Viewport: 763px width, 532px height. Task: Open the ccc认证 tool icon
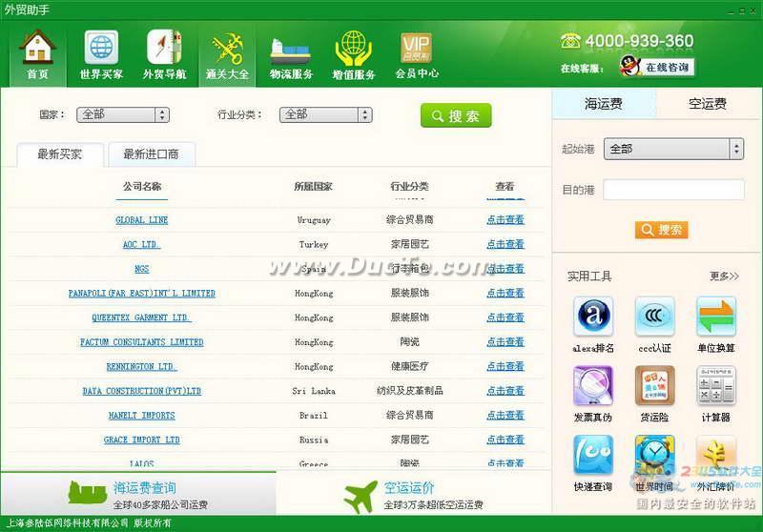[x=654, y=317]
